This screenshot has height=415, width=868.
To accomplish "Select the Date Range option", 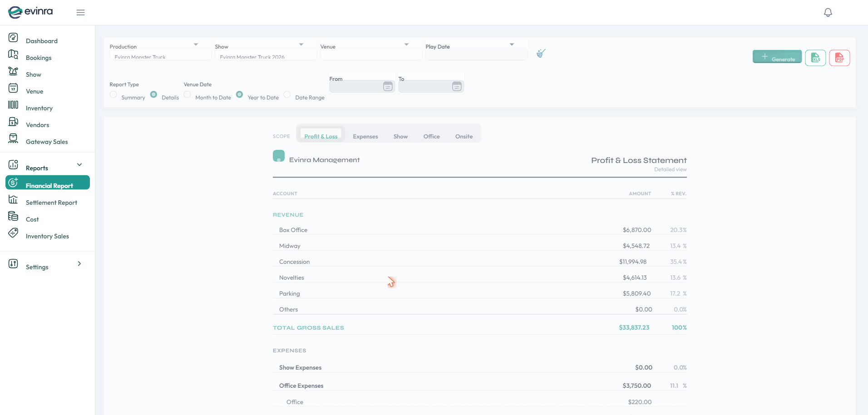I will click(x=287, y=94).
